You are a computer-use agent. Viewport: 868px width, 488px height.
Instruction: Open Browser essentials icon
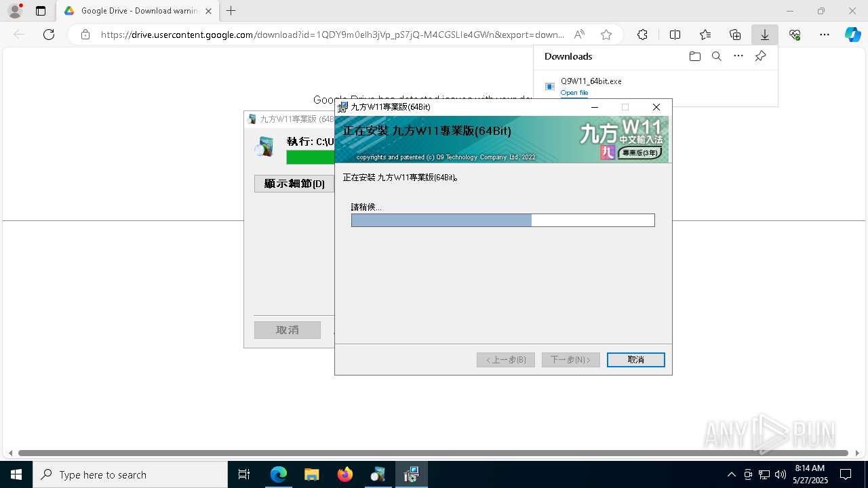pyautogui.click(x=795, y=35)
